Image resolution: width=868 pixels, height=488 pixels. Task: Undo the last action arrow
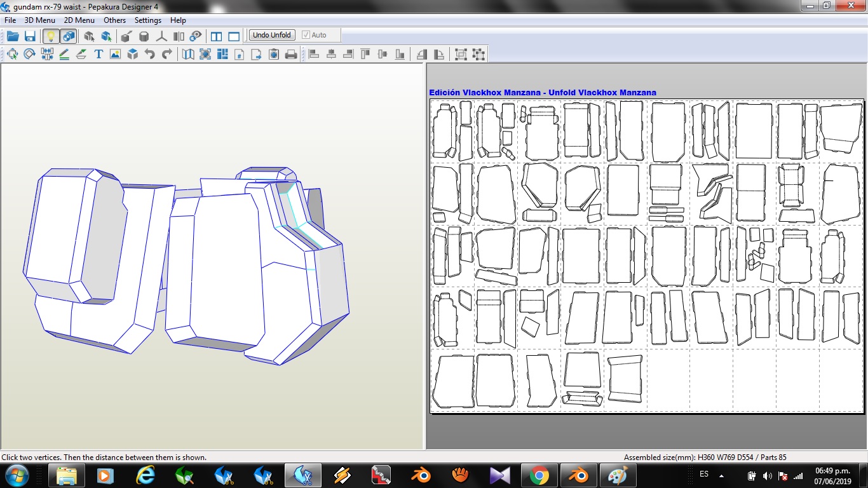(150, 54)
